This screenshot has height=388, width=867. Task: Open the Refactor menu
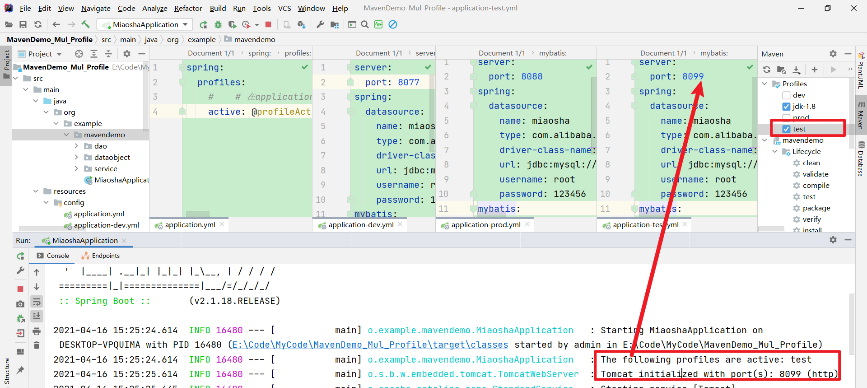tap(188, 8)
